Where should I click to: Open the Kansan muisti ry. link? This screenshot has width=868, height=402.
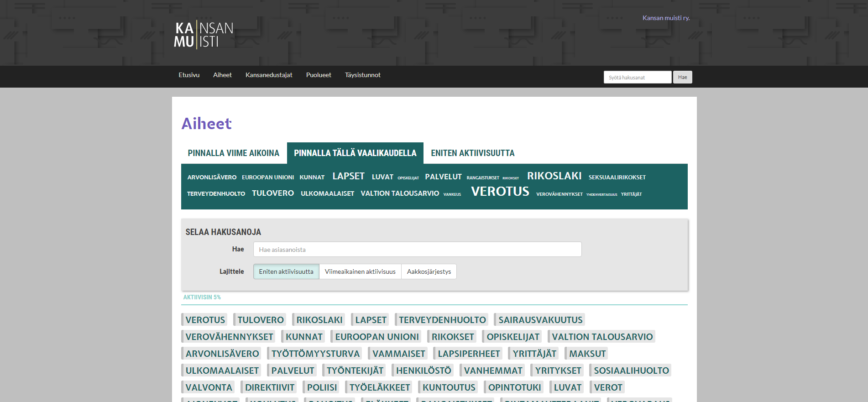coord(666,18)
